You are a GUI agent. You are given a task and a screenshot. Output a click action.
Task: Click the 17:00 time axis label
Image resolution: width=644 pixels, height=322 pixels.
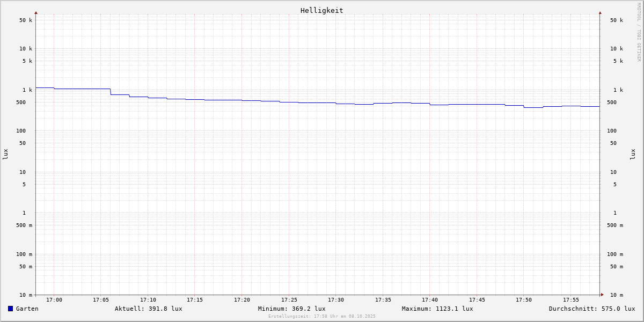point(54,300)
